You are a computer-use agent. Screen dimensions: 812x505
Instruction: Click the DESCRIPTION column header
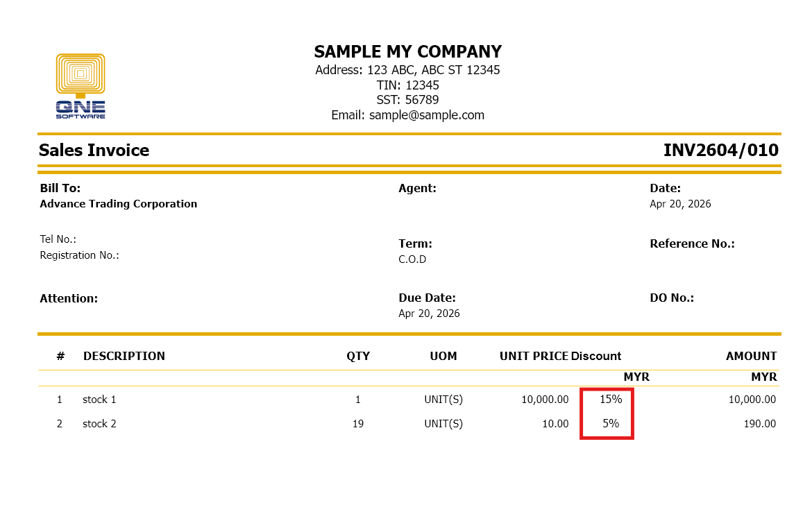coord(124,357)
